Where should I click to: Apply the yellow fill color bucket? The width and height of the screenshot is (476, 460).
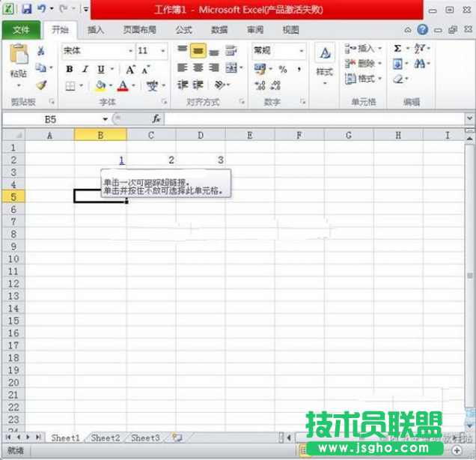tap(100, 85)
